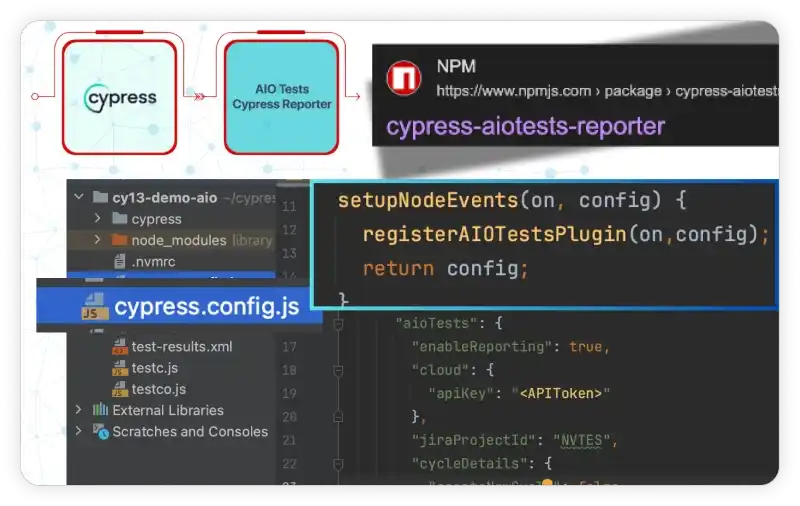Select the testco.js file icon
Screen dimensions: 800x506
coord(120,389)
